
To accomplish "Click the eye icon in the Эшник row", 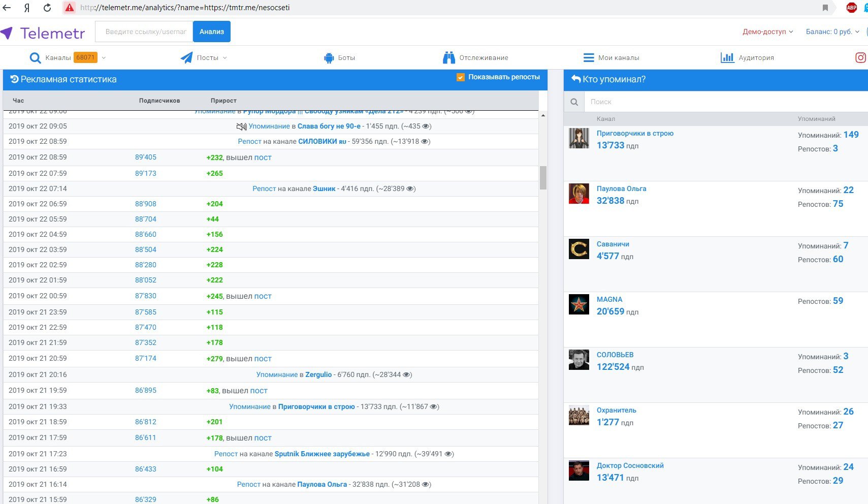I will point(411,188).
